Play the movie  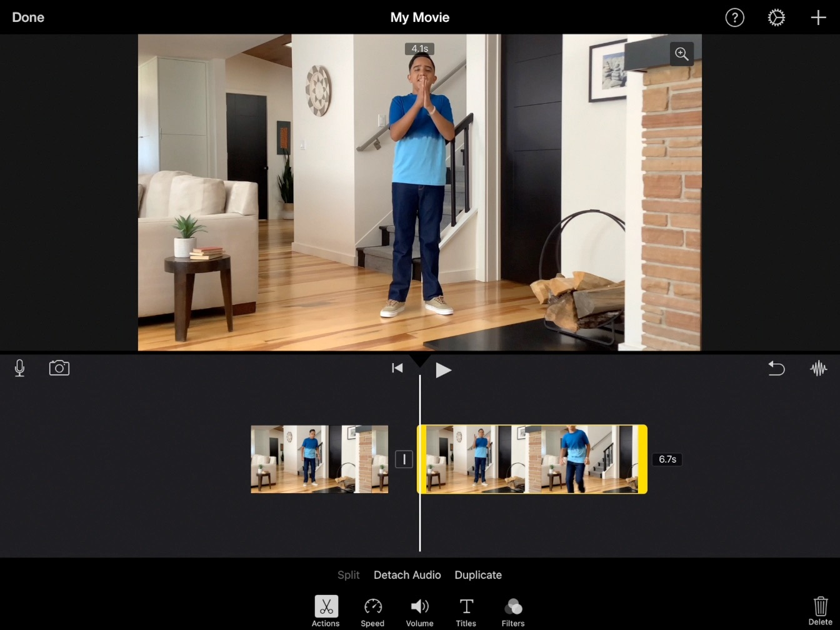click(x=443, y=370)
